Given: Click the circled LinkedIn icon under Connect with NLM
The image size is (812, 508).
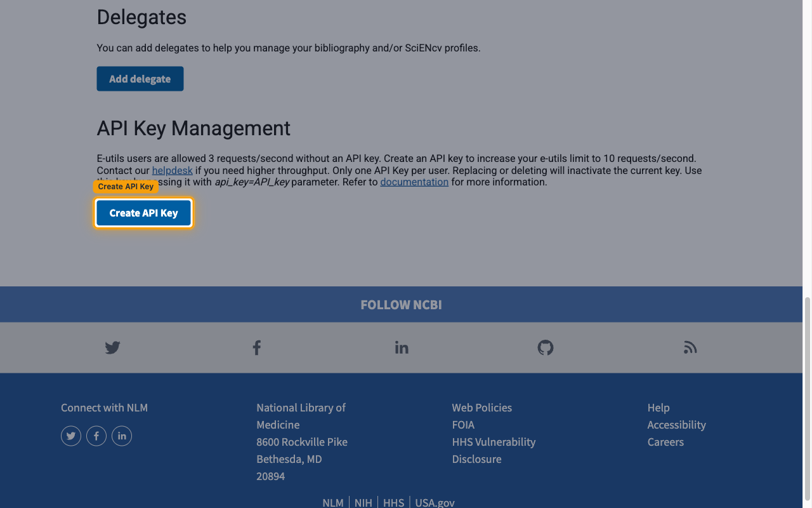Looking at the screenshot, I should pos(122,436).
